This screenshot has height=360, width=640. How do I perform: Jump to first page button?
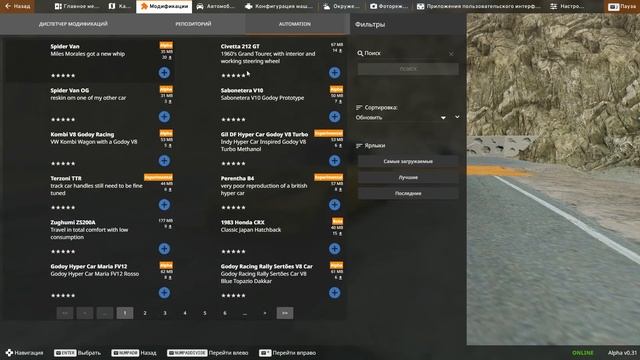coord(64,313)
